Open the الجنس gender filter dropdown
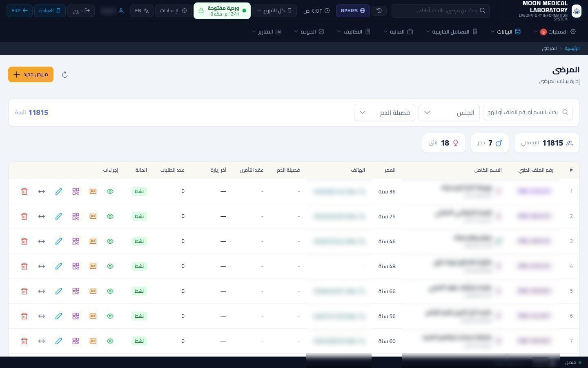 point(449,112)
